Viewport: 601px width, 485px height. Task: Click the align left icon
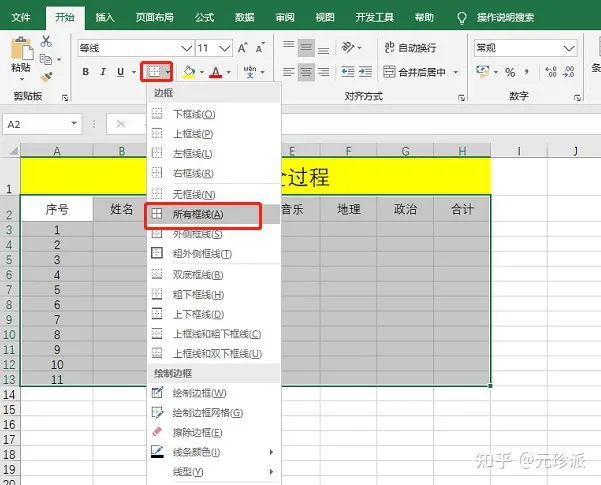pos(289,72)
